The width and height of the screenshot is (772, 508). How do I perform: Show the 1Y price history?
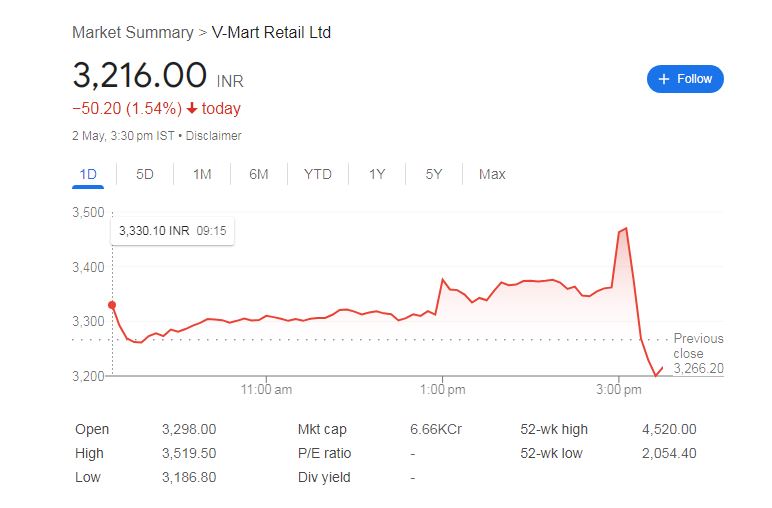click(377, 174)
